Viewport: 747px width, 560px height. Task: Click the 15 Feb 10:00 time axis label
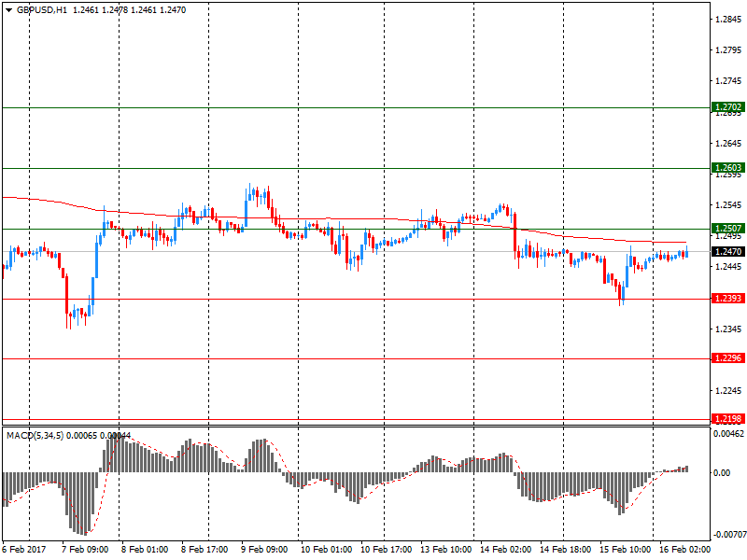(x=625, y=550)
